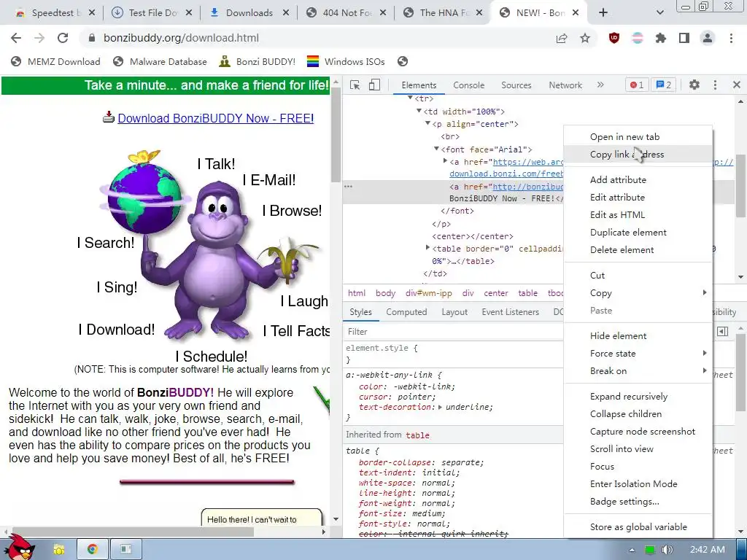Open the Copy submenu in context menu
The image size is (747, 560).
[x=638, y=293]
